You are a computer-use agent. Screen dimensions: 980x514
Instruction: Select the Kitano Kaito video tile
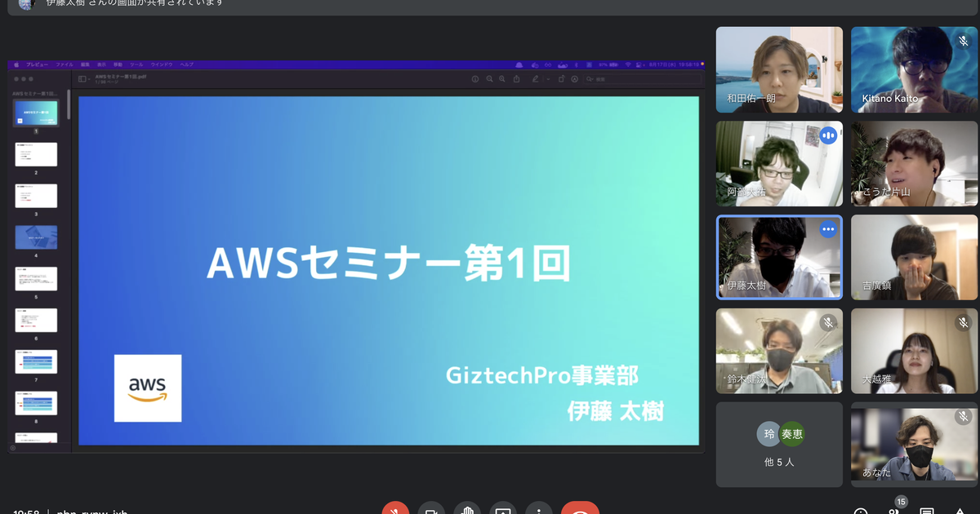(x=914, y=69)
